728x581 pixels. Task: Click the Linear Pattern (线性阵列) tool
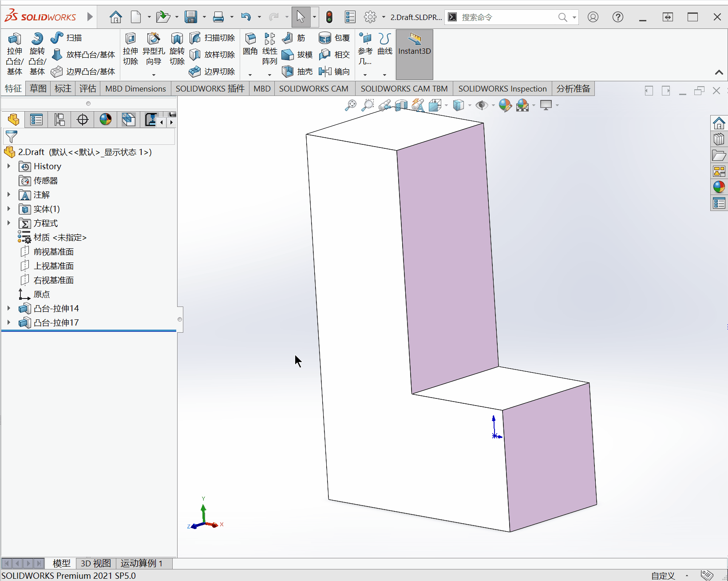point(269,49)
